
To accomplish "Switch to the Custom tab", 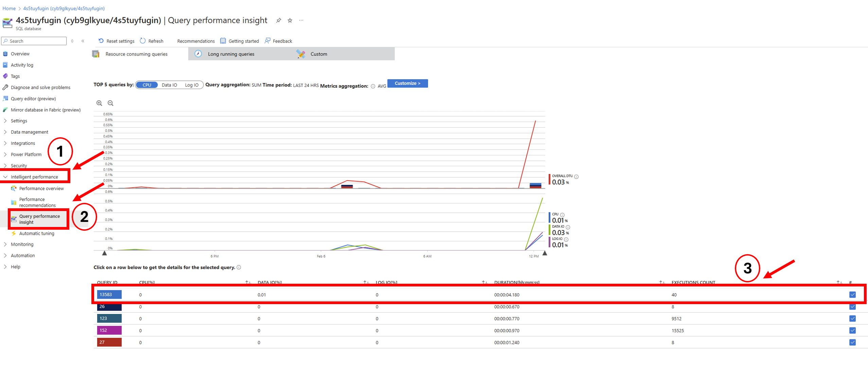I will click(318, 54).
